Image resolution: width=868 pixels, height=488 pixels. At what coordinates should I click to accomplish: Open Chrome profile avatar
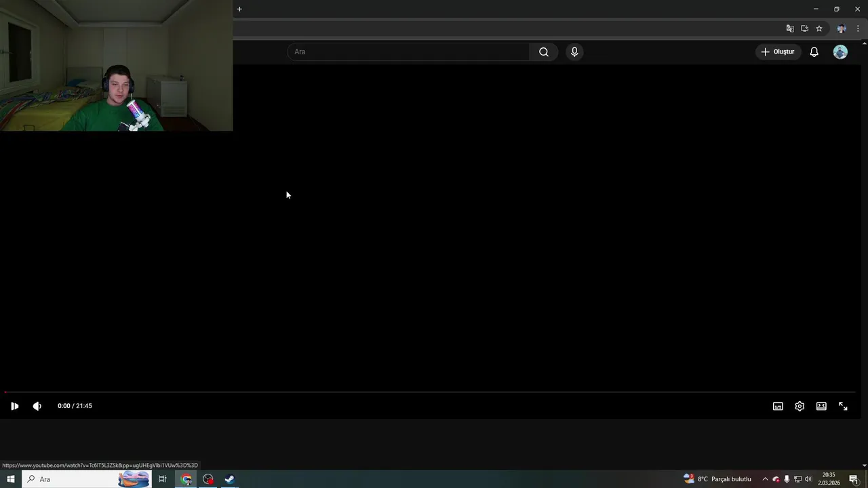[x=842, y=28]
